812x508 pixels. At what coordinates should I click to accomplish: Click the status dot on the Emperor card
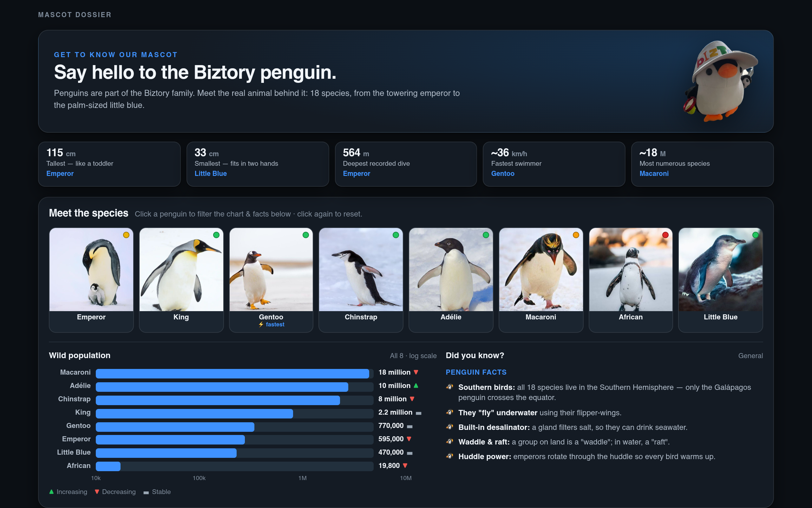coord(126,235)
